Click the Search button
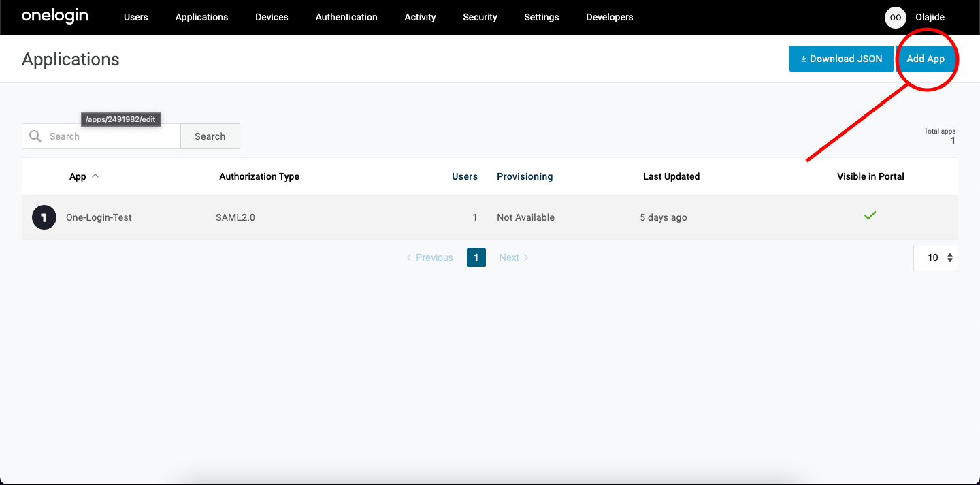The width and height of the screenshot is (980, 485). pos(210,136)
